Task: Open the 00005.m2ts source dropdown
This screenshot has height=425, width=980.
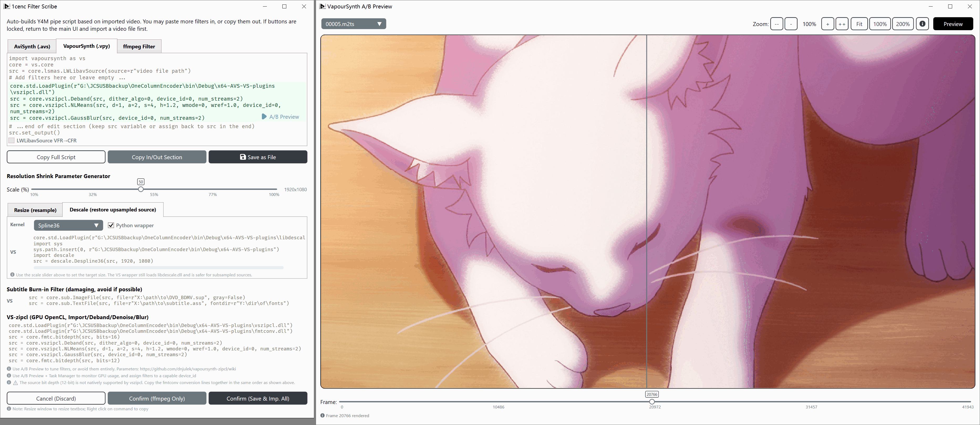Action: (x=354, y=24)
